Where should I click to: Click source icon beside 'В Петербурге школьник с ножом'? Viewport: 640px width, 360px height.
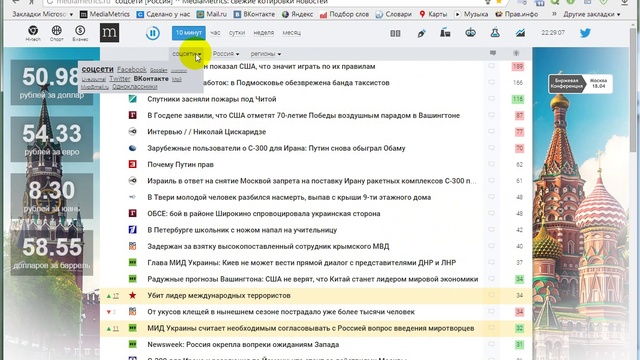coord(133,230)
